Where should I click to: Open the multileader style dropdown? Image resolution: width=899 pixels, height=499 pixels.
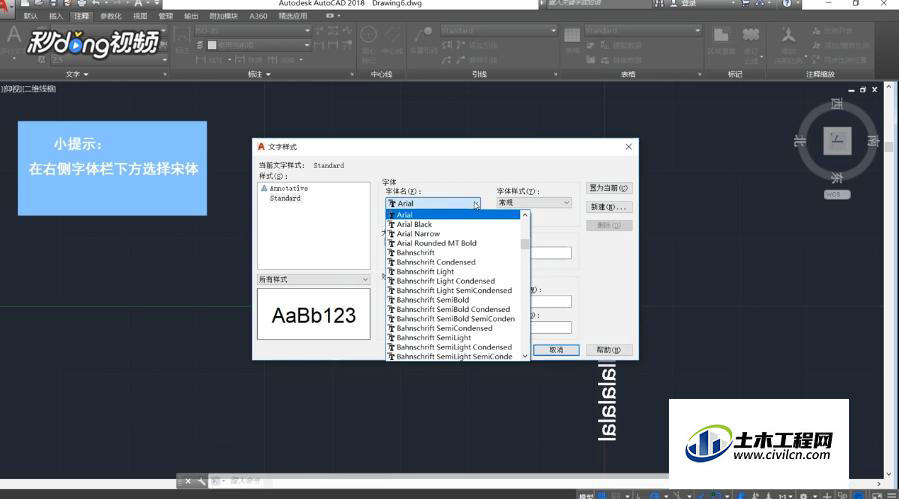point(498,30)
